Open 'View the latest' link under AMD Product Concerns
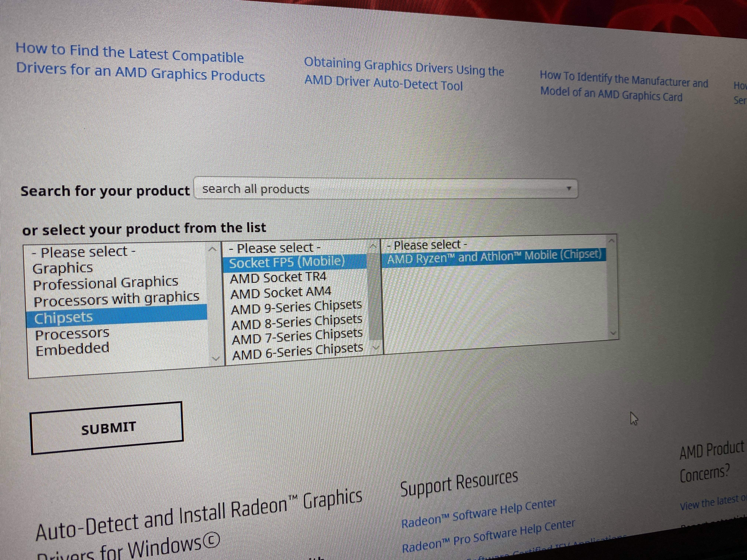The height and width of the screenshot is (560, 747). pos(713,502)
